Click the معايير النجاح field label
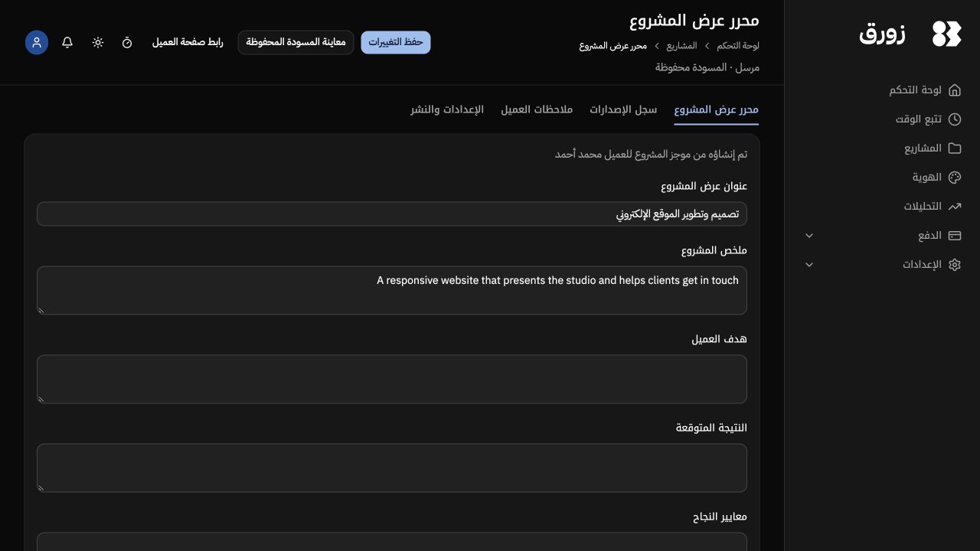The height and width of the screenshot is (551, 980). tap(720, 517)
